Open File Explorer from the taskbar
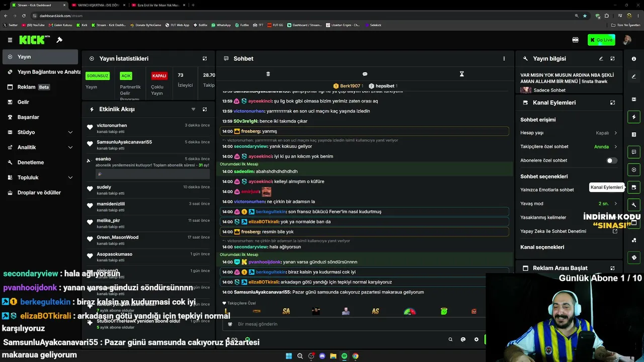 [x=333, y=356]
